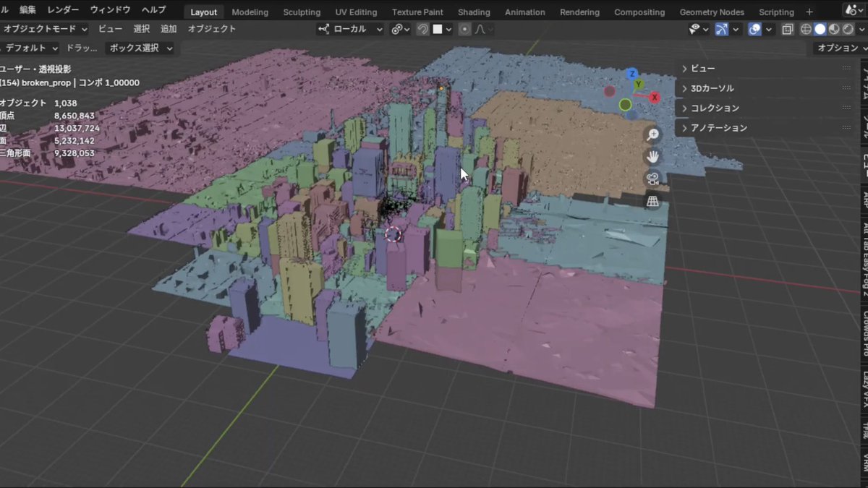Click the snap target white square
The width and height of the screenshot is (868, 488).
[438, 29]
